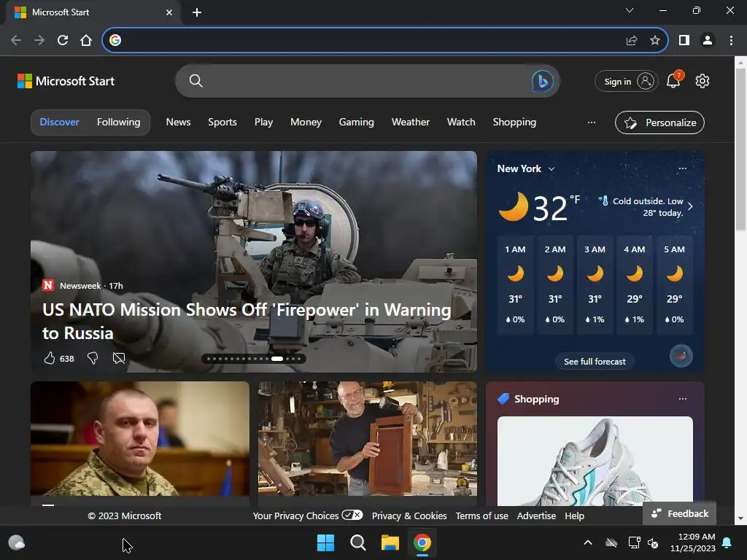Open the NATO Firepower headline
This screenshot has width=747, height=560.
click(x=247, y=321)
